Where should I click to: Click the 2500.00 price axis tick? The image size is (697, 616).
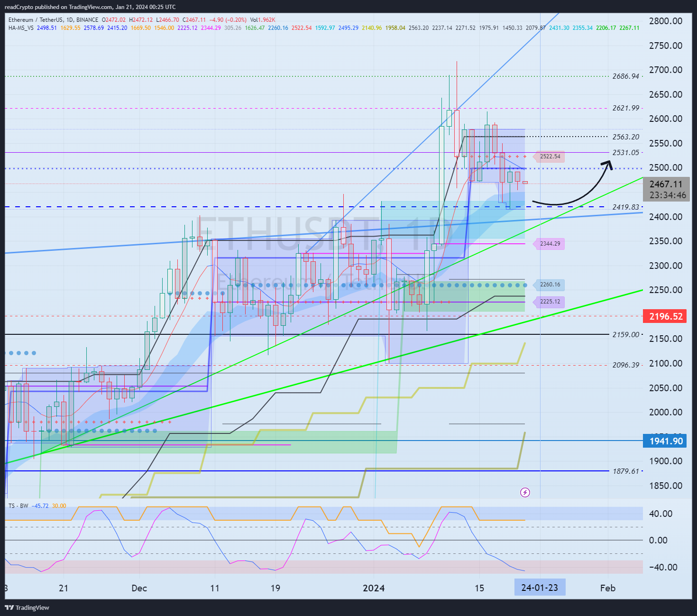[666, 167]
